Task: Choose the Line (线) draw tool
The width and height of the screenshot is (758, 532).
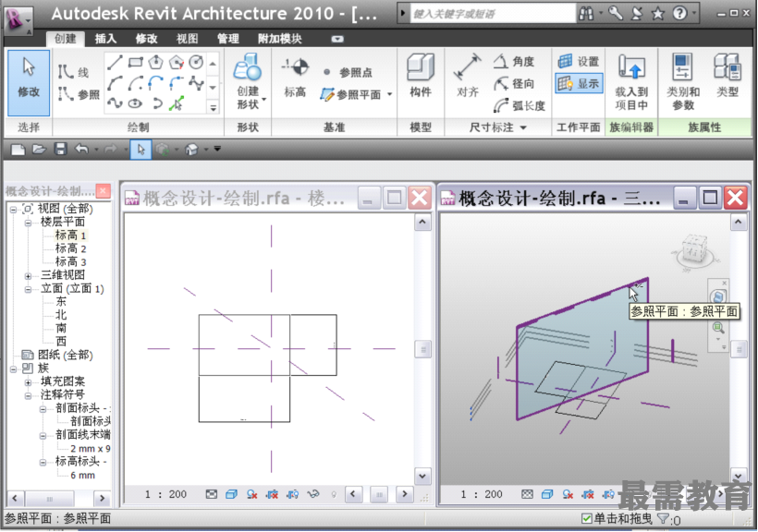Action: pos(73,72)
